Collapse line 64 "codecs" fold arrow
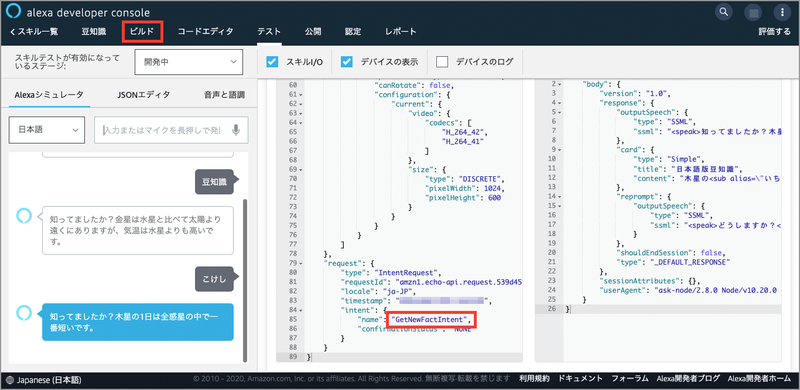Viewport: 800px width, 390px height. (x=301, y=123)
